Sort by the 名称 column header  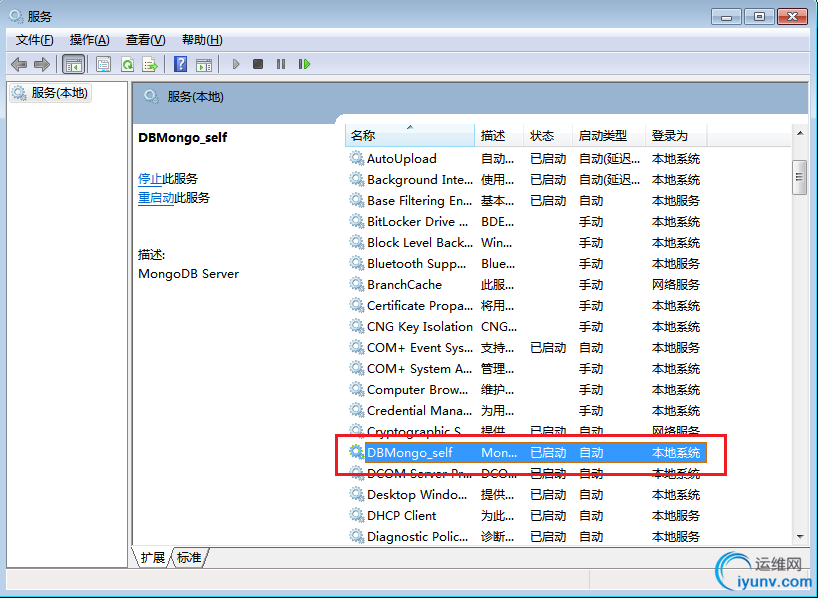tap(410, 136)
